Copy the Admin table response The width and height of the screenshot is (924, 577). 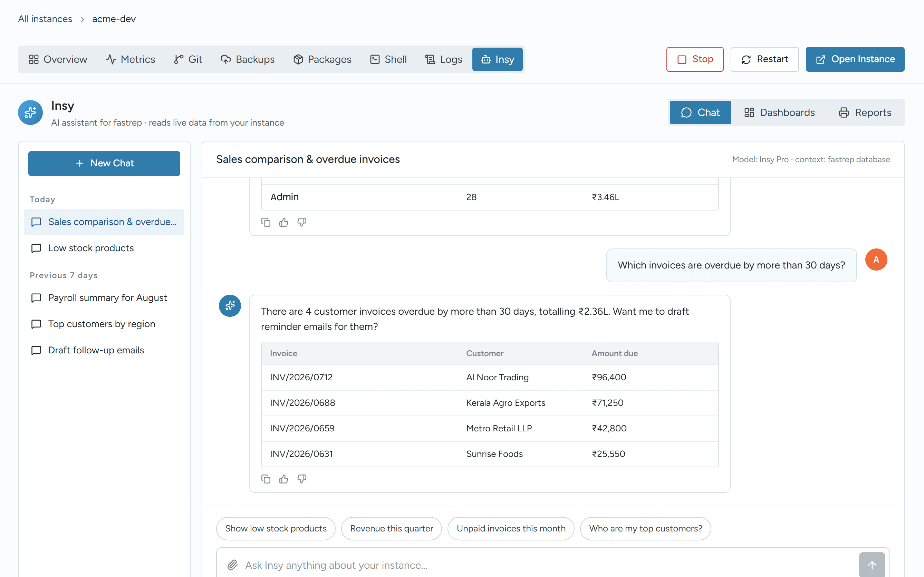tap(266, 222)
